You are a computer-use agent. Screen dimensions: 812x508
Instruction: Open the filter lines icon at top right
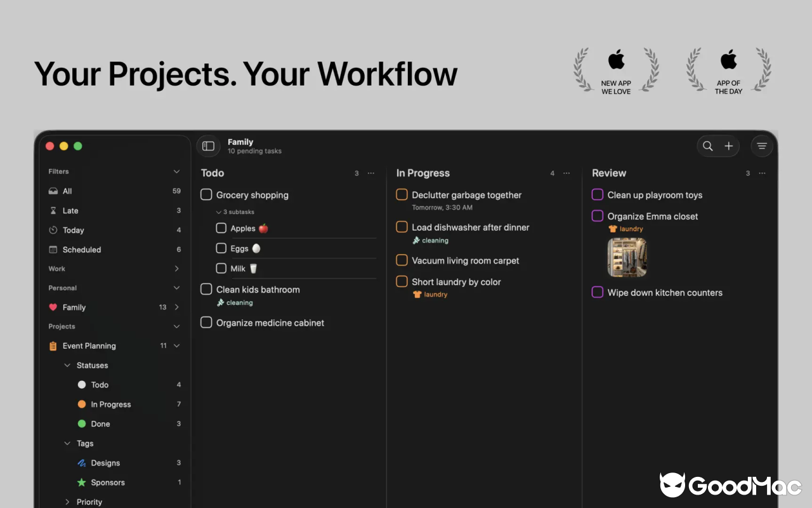click(x=762, y=146)
